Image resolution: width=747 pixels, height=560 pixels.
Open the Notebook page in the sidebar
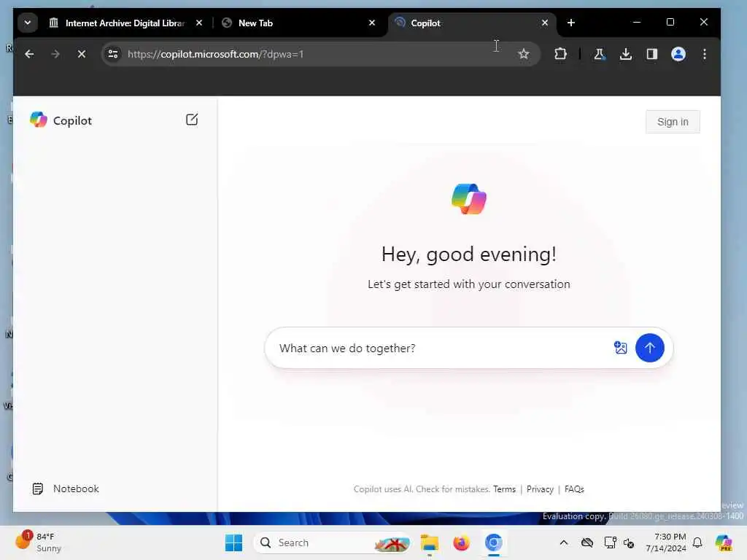[x=66, y=489]
